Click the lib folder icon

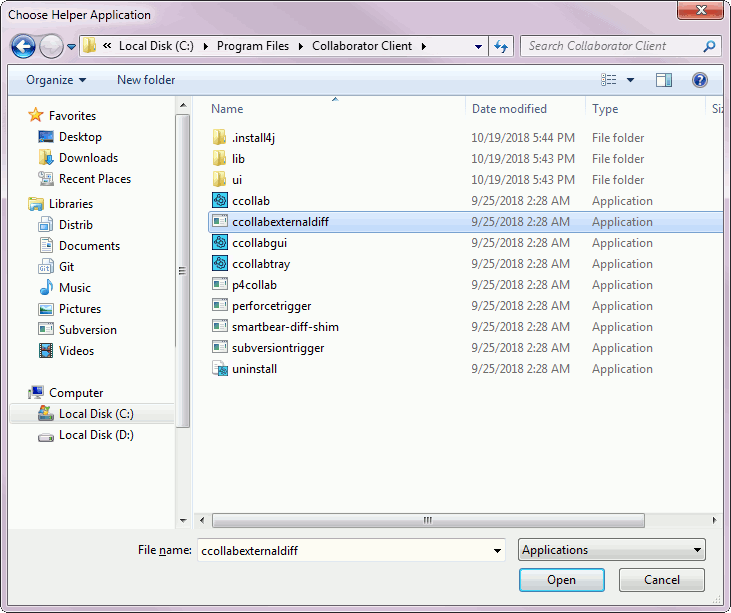[x=219, y=158]
